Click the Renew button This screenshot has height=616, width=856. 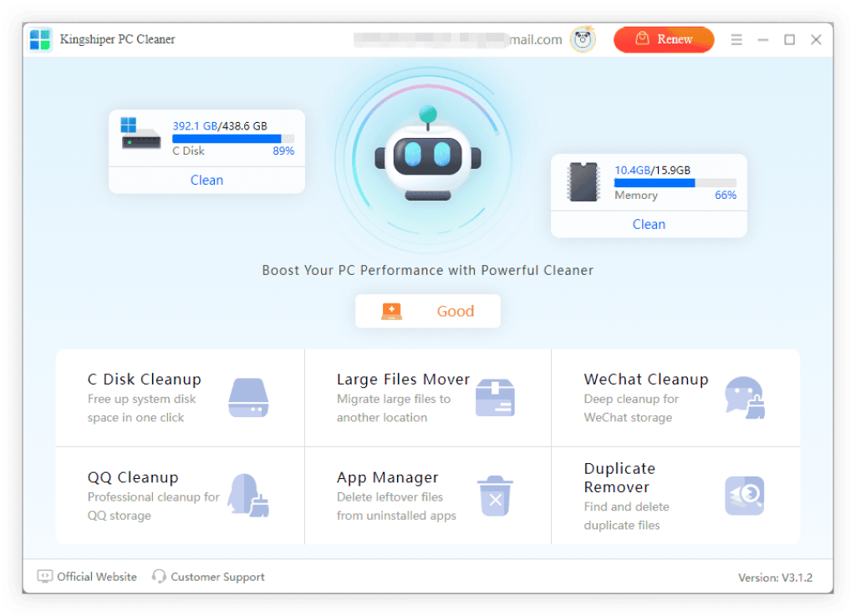663,39
